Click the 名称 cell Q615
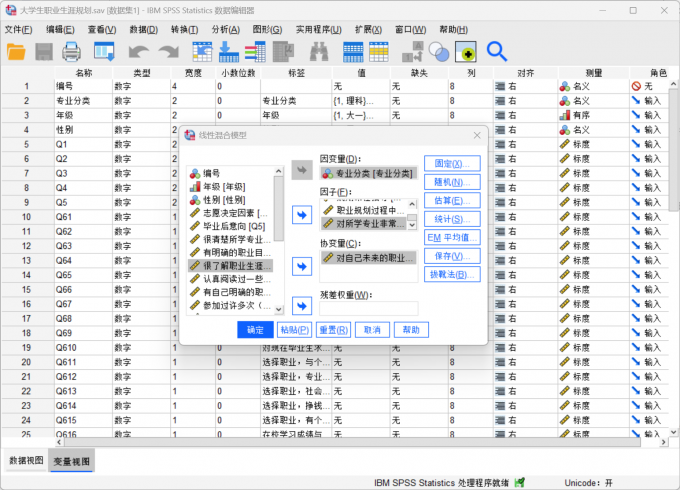 click(x=83, y=420)
